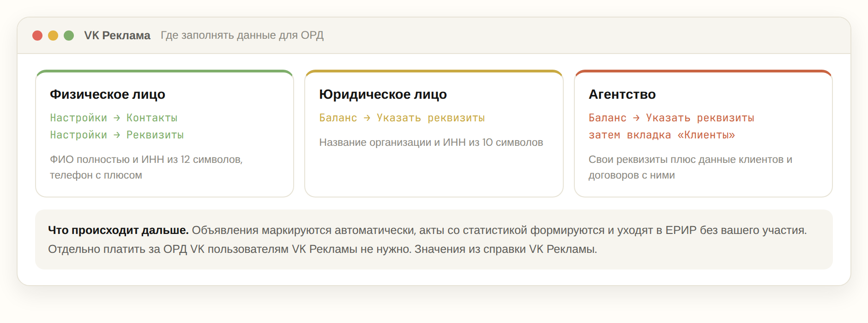
Task: Click text ФИО полностью и ИНН из 12 символов
Action: pyautogui.click(x=146, y=159)
